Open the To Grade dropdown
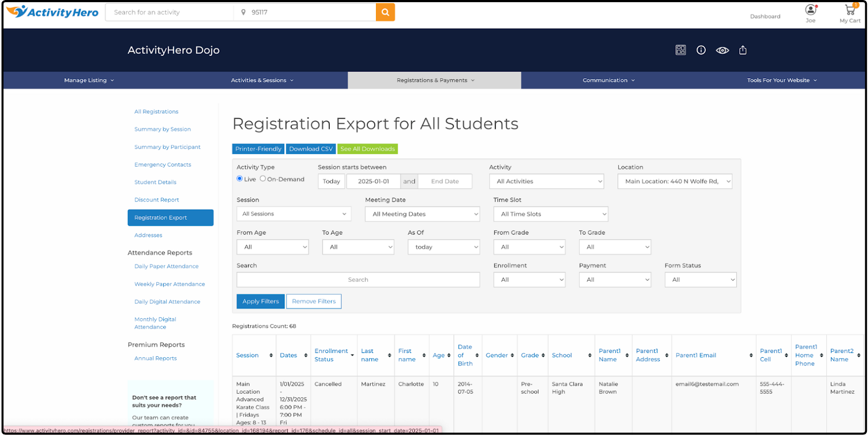 click(x=615, y=247)
